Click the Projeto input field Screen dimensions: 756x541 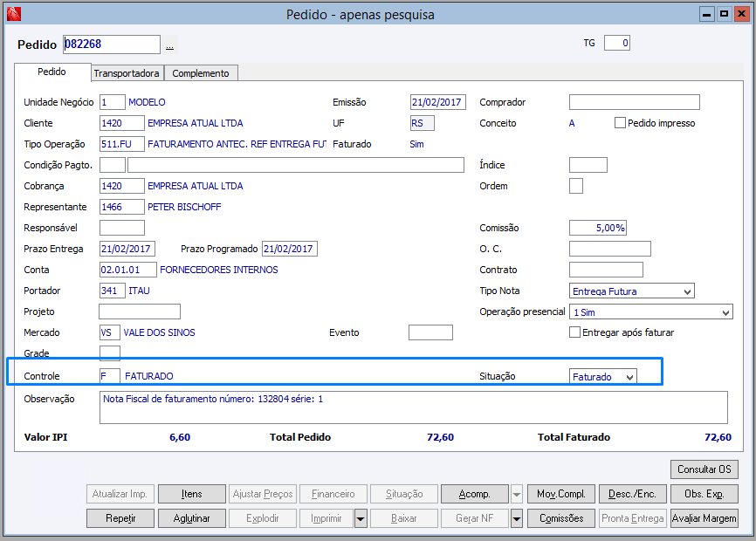pos(140,312)
